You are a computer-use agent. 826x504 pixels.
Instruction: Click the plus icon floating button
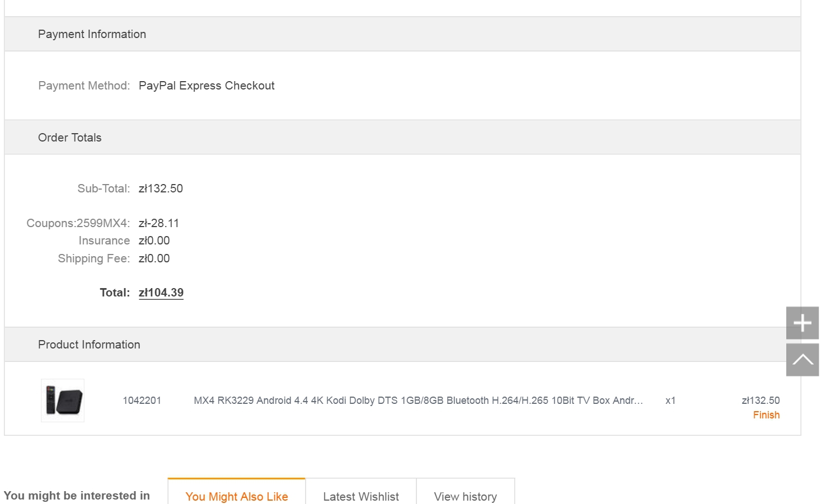tap(802, 323)
